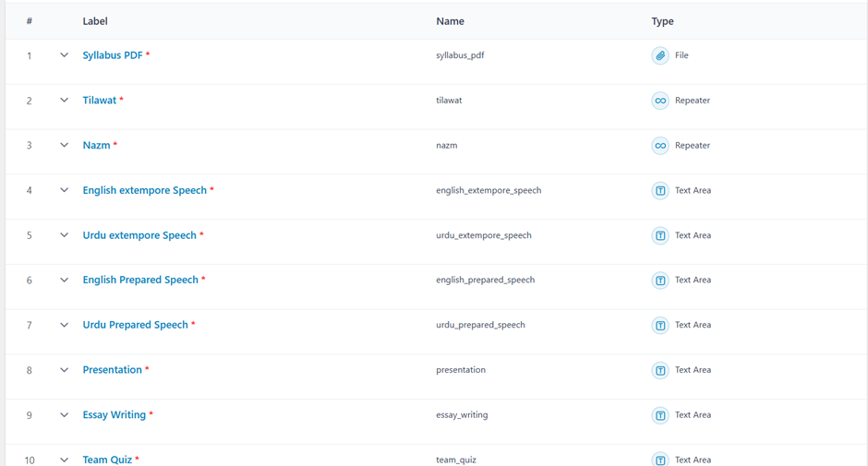The image size is (868, 466).
Task: Click the Text Area icon for English extempore Speech
Action: coord(659,191)
